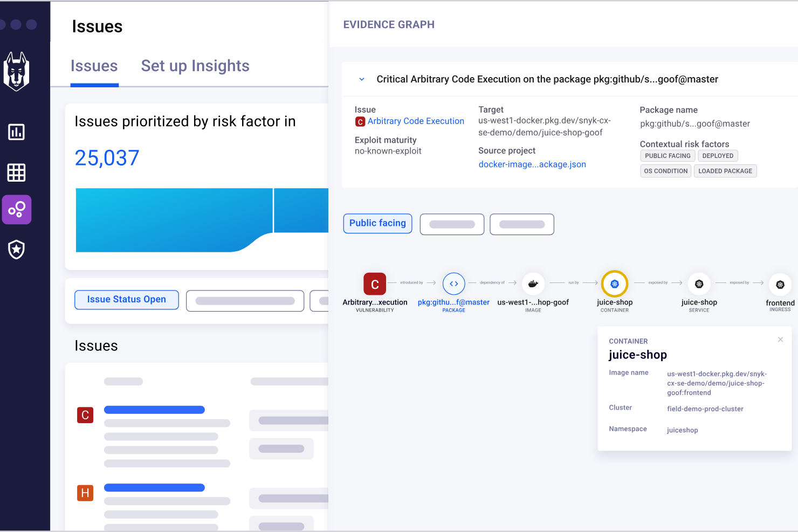
Task: Click the field-demo-prod-cluster cluster value
Action: (x=705, y=409)
